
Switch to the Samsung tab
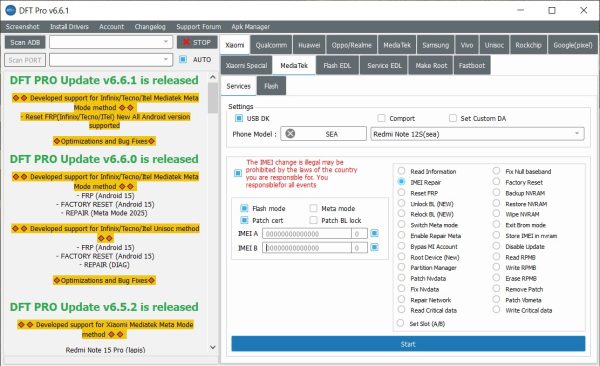435,45
